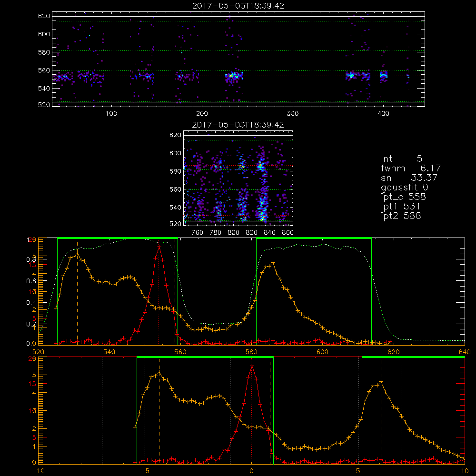Click the 100 tick label on top spectrogram

click(111, 114)
